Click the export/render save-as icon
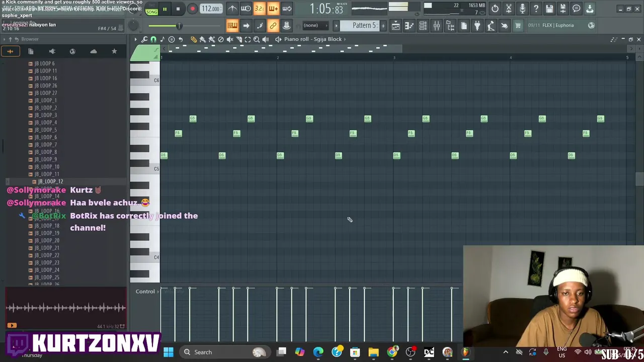The image size is (644, 362). (x=563, y=9)
